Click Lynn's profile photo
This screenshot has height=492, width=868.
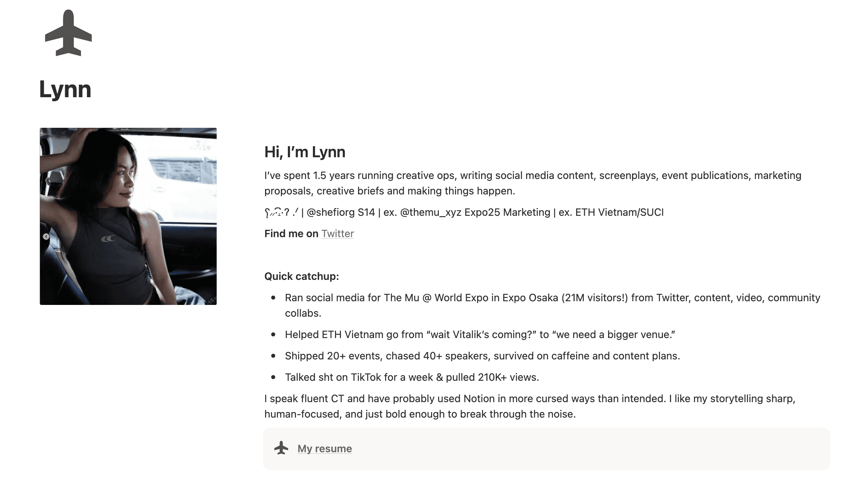[x=128, y=216]
